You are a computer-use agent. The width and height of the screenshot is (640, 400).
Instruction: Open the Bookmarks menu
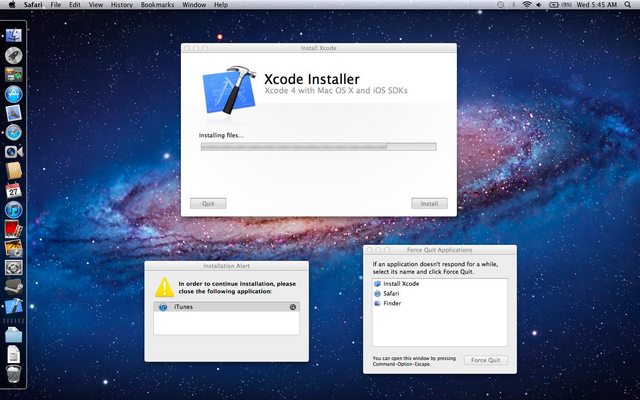coord(157,5)
